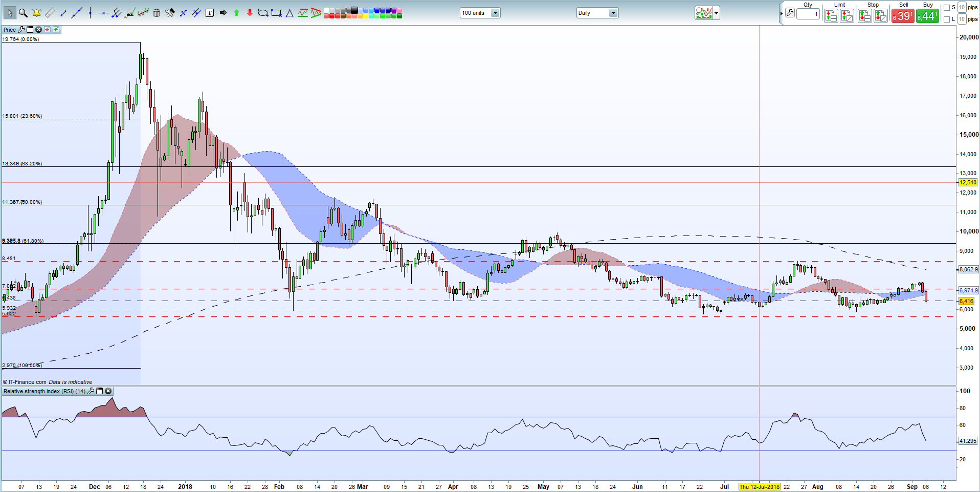
Task: Click the first Stop order button
Action: [865, 16]
